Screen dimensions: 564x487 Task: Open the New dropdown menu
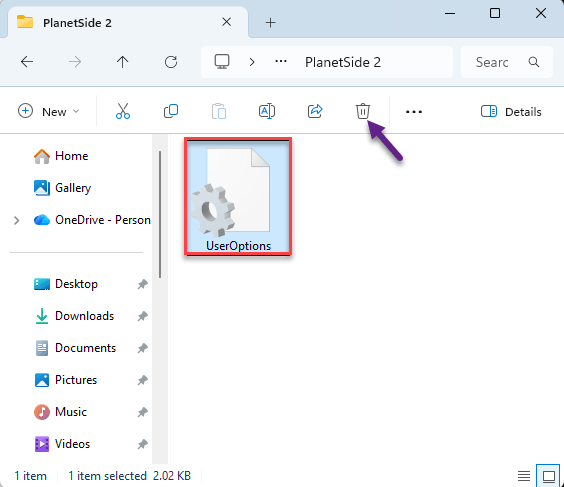pos(48,111)
